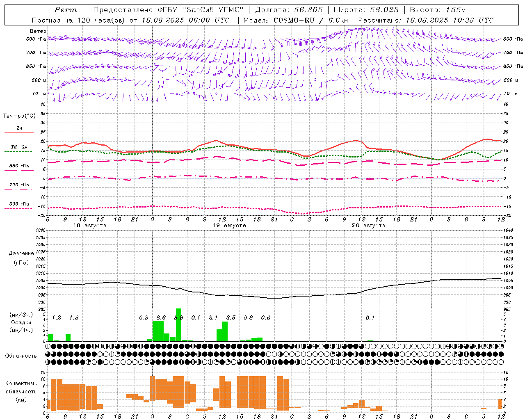Click the "500 гПа" temperature legend entry

19,205
